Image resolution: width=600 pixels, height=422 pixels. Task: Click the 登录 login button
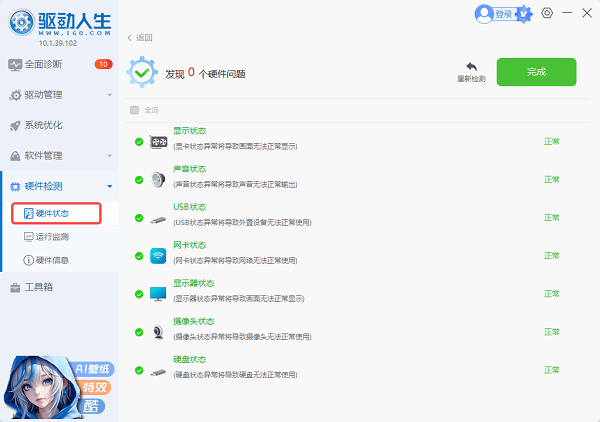(504, 15)
